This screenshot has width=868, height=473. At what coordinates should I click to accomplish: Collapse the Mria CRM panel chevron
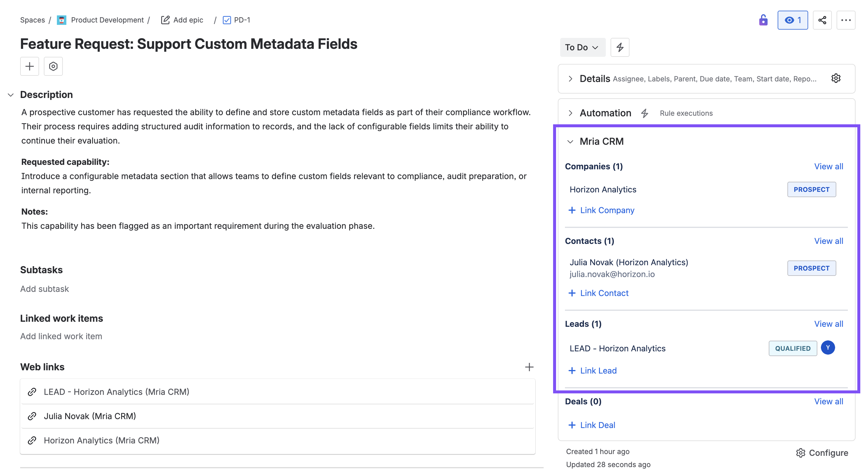coord(570,142)
